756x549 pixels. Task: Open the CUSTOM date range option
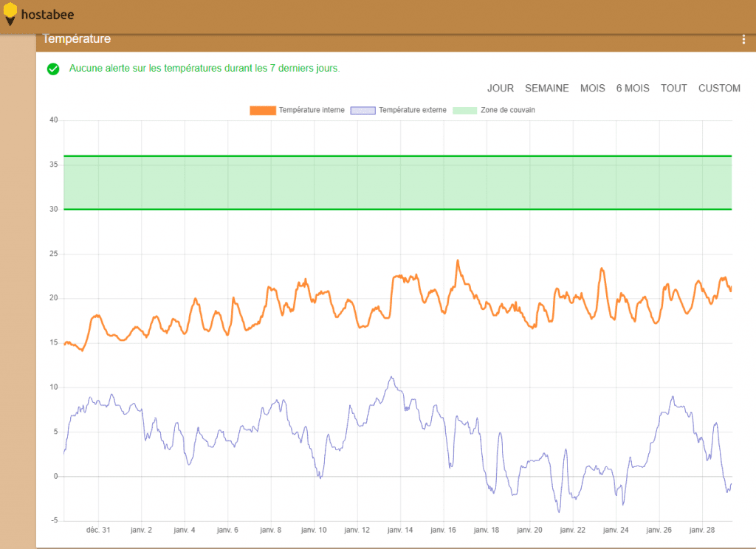coord(719,89)
